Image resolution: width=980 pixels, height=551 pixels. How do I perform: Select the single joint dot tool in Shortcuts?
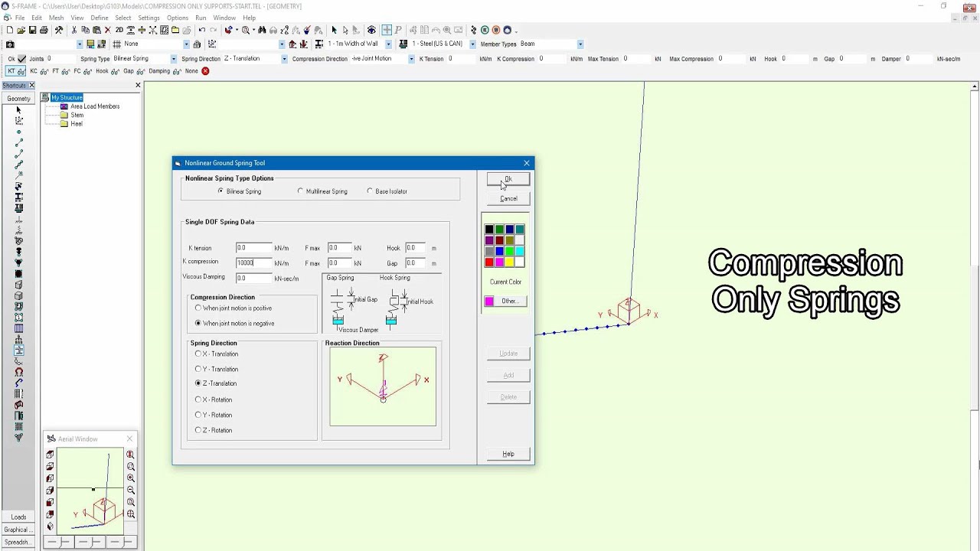(x=19, y=132)
